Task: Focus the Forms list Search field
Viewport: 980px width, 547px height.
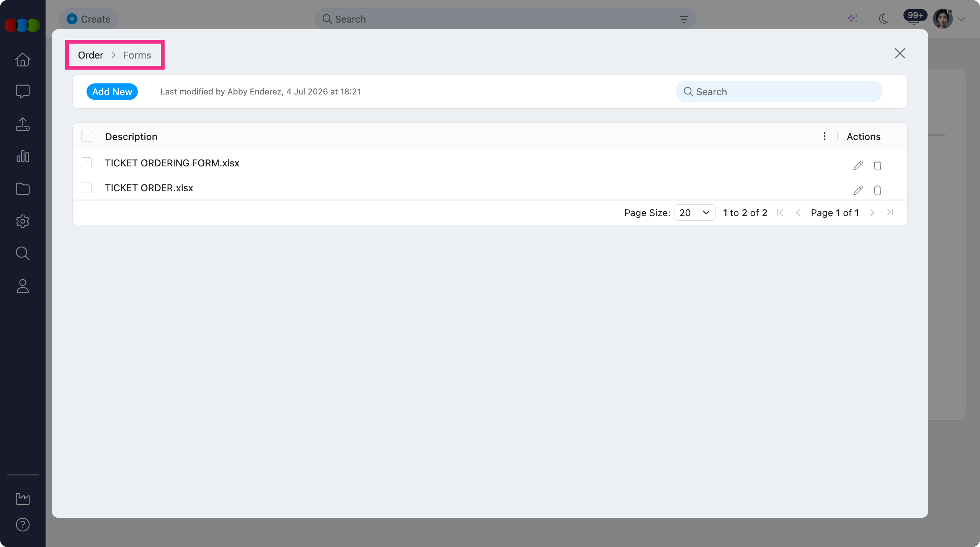Action: 779,92
